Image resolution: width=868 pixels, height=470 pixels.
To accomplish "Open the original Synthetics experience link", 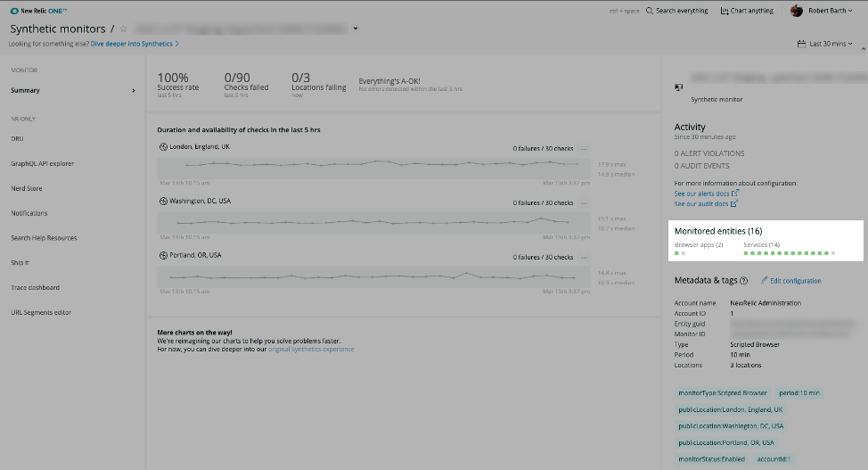I will [x=311, y=350].
